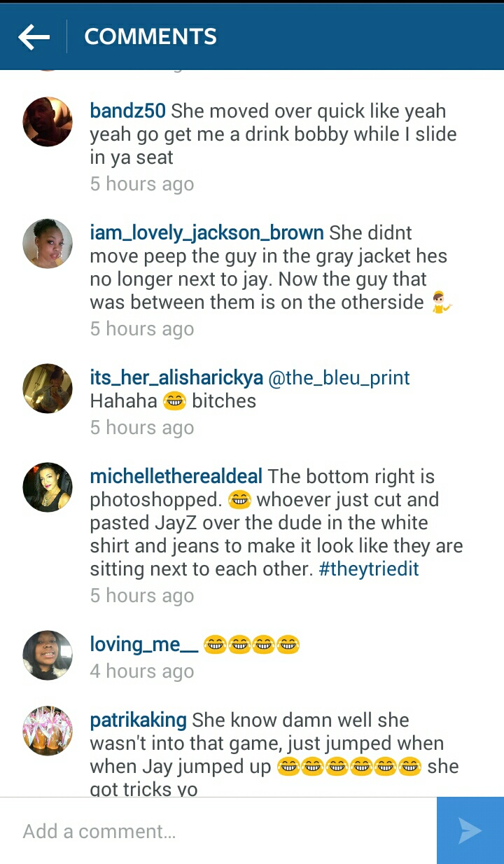Viewport: 504px width, 864px height.
Task: Open its_her_alisharickya username link
Action: point(176,378)
